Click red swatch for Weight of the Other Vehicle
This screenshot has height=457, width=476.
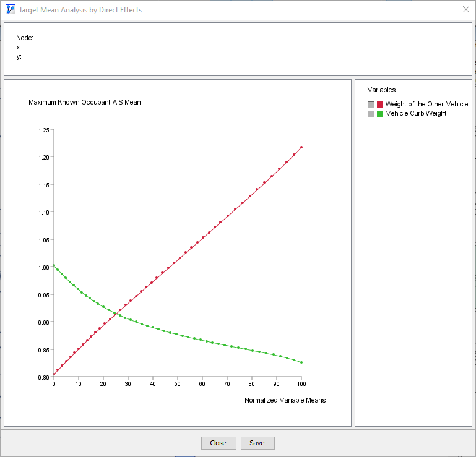click(380, 105)
